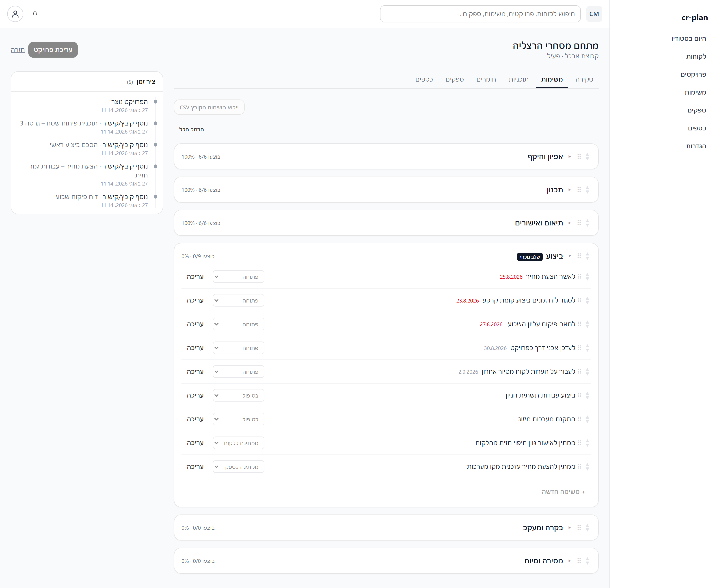Click the global search input field
This screenshot has width=717, height=588.
tap(480, 14)
